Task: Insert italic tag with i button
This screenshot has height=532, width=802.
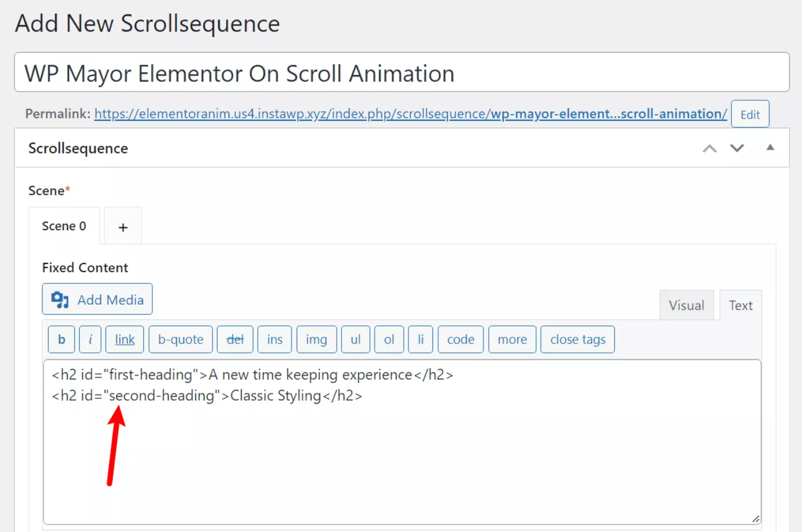Action: 91,340
